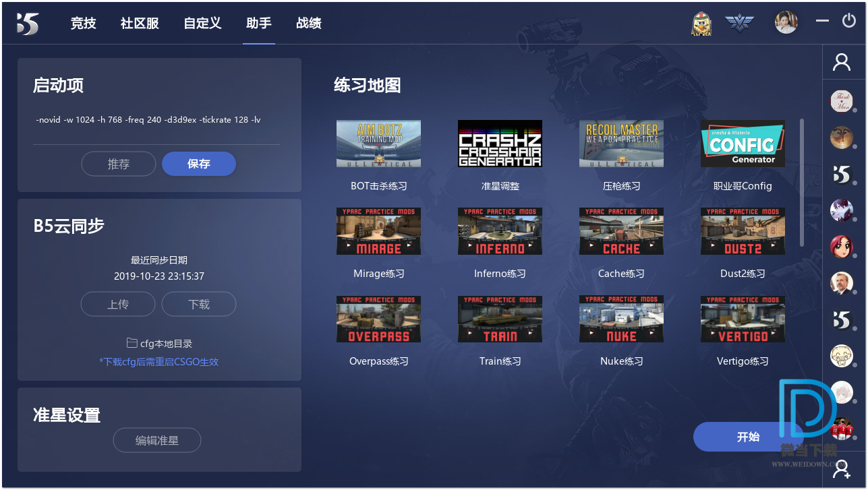Open the winged rank emblem icon

point(740,23)
